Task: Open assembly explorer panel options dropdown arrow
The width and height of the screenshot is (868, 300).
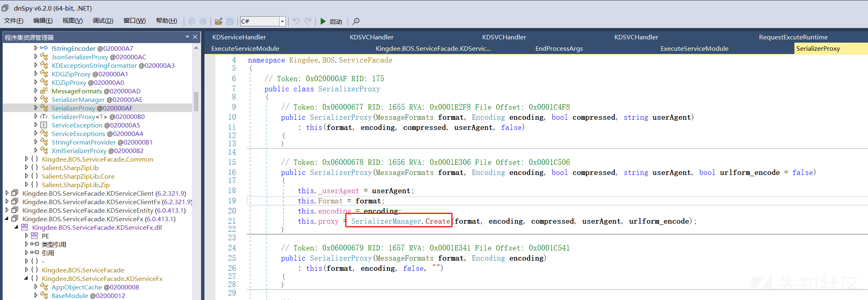Action: [x=187, y=37]
